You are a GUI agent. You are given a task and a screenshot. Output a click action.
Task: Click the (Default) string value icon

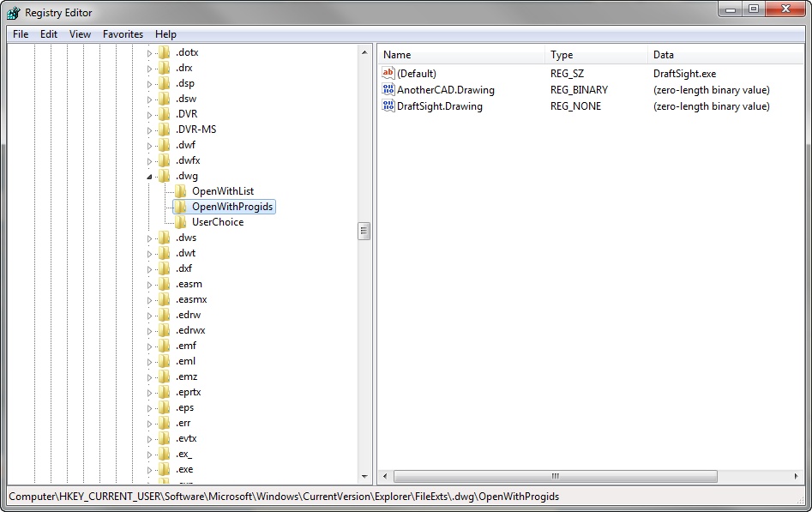click(388, 73)
